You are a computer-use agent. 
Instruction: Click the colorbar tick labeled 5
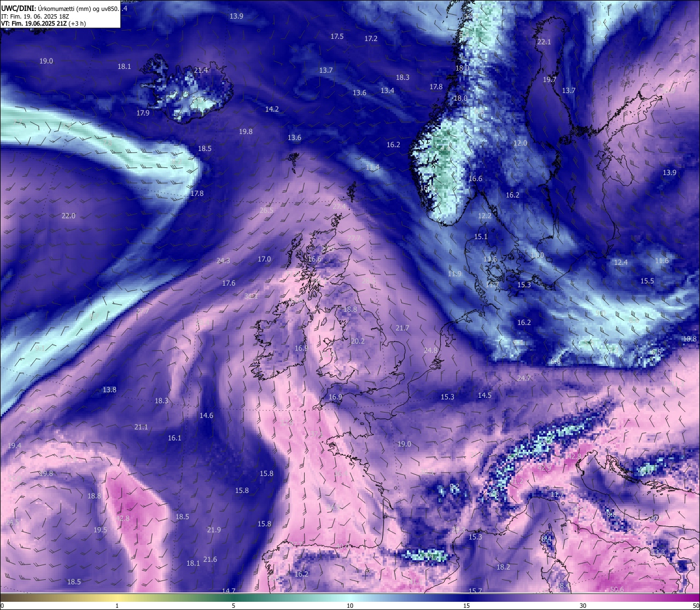(x=234, y=606)
